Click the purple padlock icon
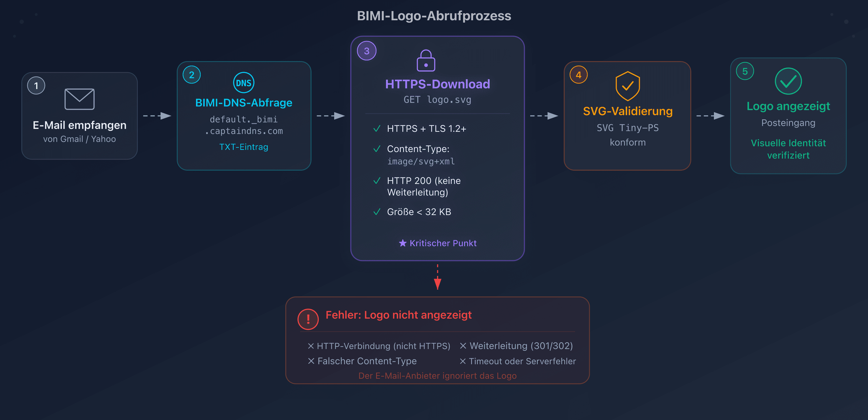 (x=426, y=61)
